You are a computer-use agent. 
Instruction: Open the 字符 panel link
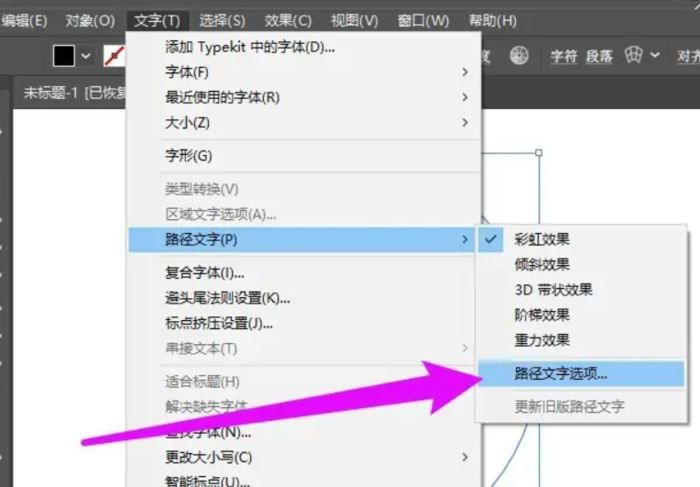[x=563, y=56]
